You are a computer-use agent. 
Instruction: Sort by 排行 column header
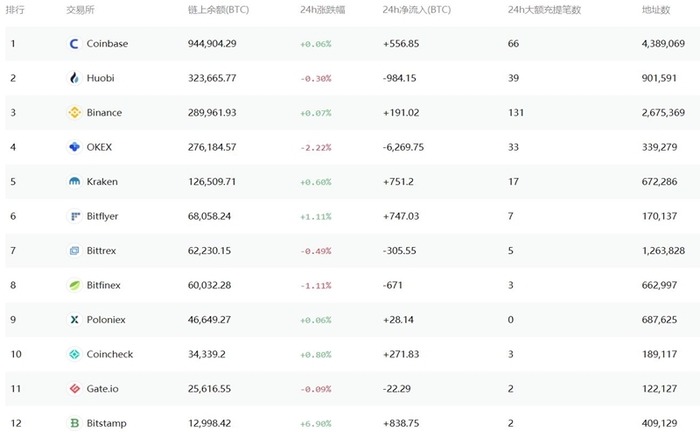click(x=15, y=9)
